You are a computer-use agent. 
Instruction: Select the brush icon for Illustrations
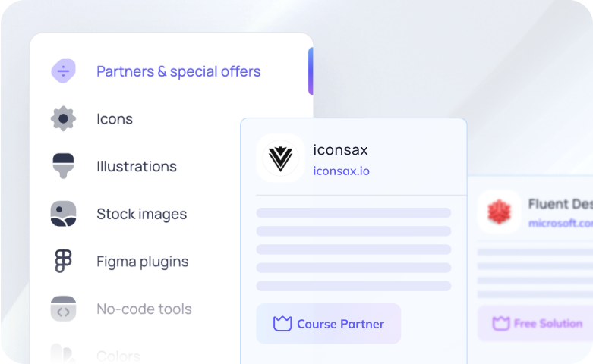click(x=63, y=166)
